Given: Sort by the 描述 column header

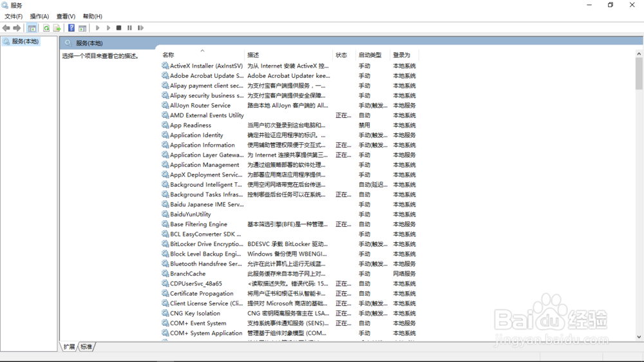Looking at the screenshot, I should point(253,55).
